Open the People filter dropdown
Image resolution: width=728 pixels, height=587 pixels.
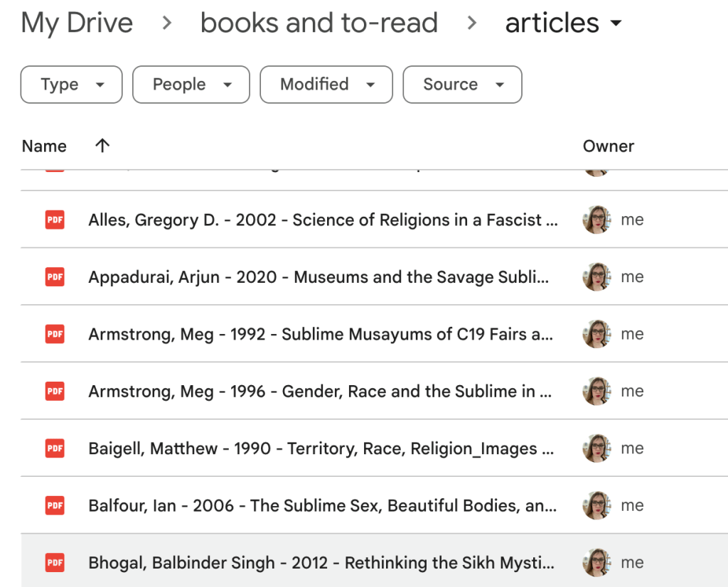pyautogui.click(x=191, y=85)
